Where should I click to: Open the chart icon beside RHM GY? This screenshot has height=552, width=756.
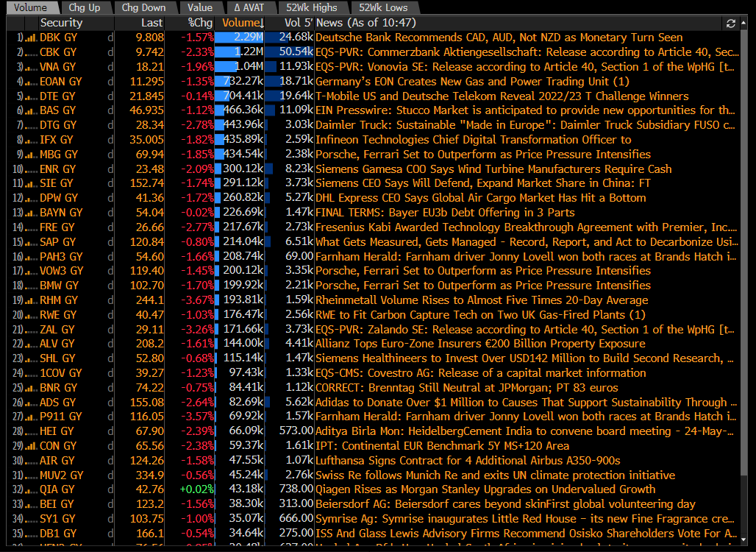click(31, 300)
